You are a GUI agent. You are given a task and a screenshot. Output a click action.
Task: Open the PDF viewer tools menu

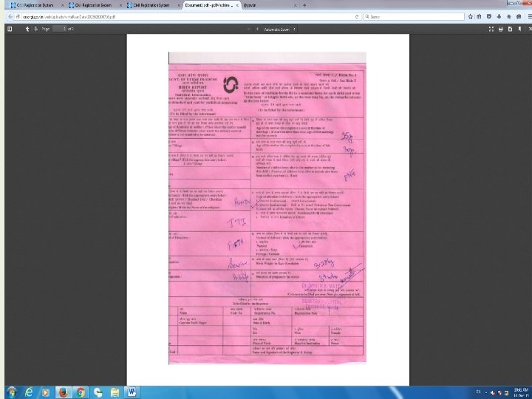tap(529, 29)
